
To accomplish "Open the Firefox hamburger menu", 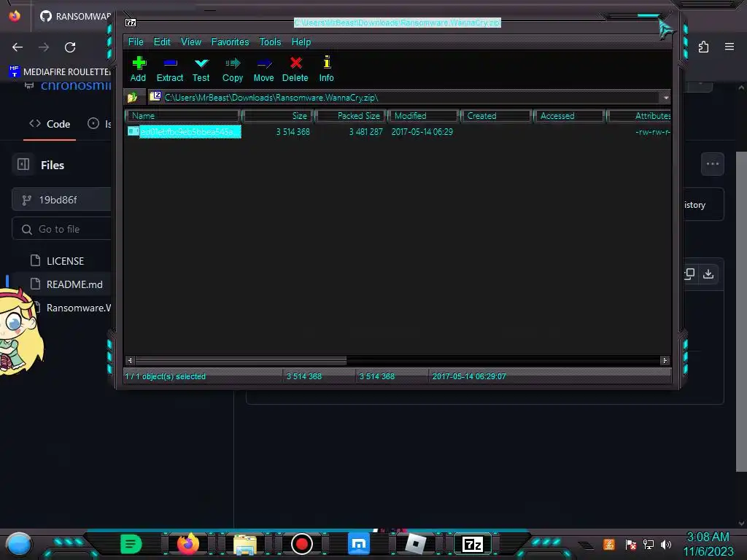I will tap(729, 47).
